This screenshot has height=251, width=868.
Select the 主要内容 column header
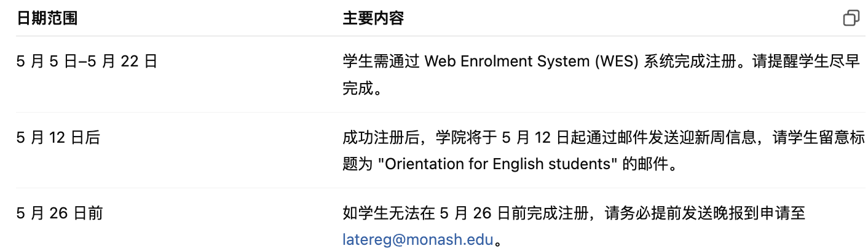coord(373,18)
